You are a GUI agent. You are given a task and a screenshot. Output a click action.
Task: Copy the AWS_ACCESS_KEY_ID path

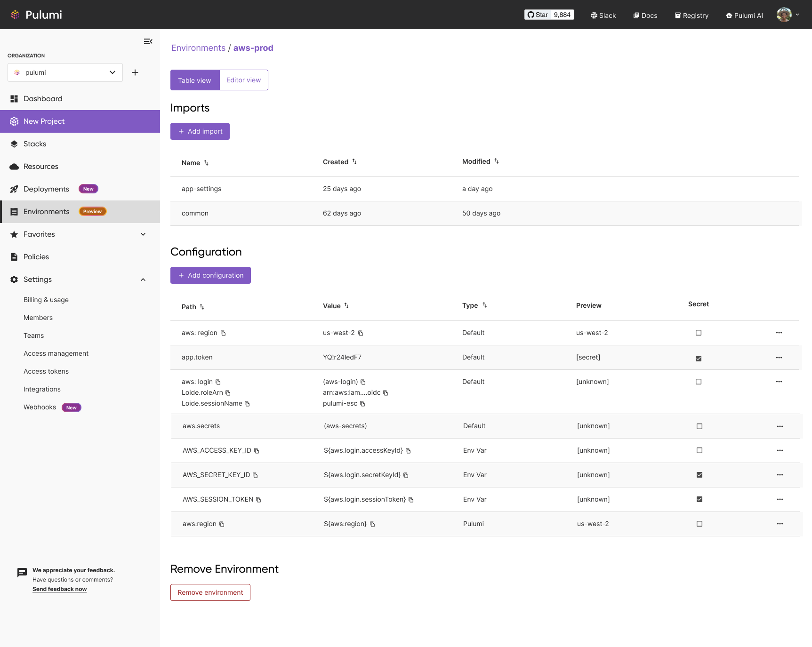(257, 451)
